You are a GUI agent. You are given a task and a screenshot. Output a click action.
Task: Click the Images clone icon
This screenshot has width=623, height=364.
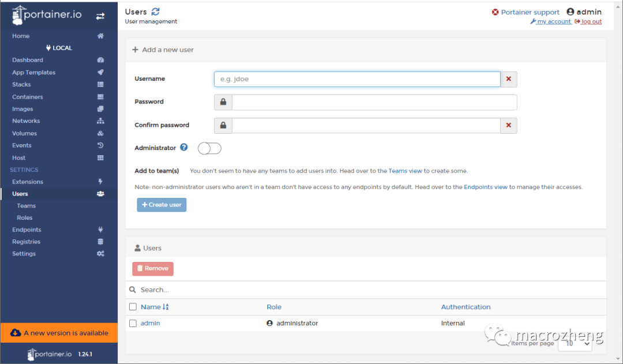tap(100, 108)
